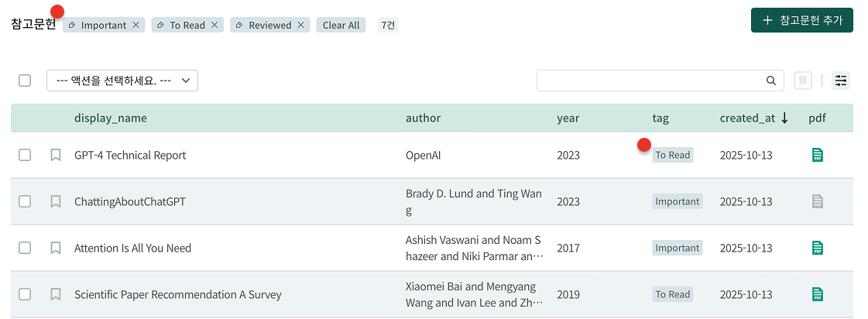Bookmark the Scientific Paper Recommendation A Survey entry
The image size is (868, 319).
coord(55,295)
